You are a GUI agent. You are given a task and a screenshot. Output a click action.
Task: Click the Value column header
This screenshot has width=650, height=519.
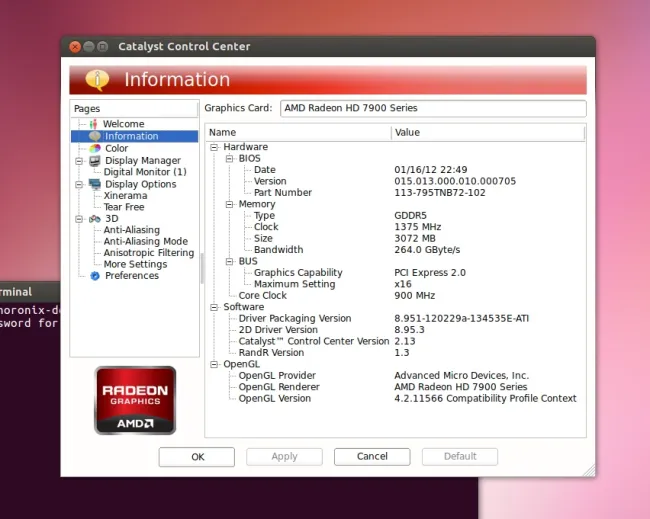[x=488, y=133]
